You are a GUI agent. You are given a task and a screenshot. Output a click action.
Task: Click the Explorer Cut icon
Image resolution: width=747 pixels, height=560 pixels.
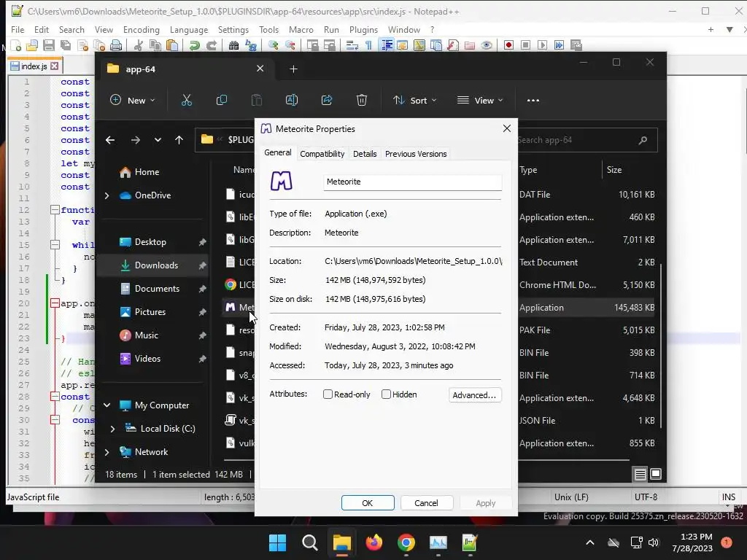click(x=186, y=101)
